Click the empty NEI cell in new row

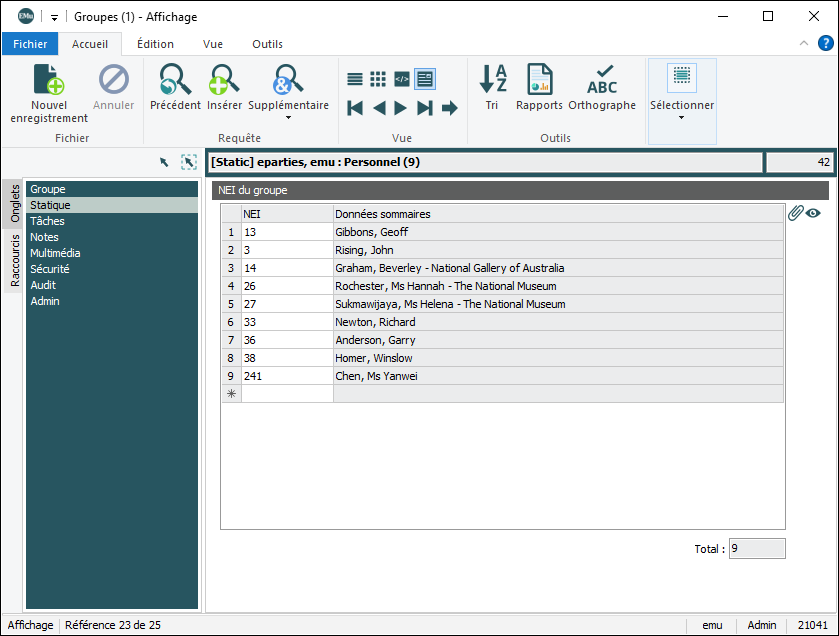click(286, 394)
